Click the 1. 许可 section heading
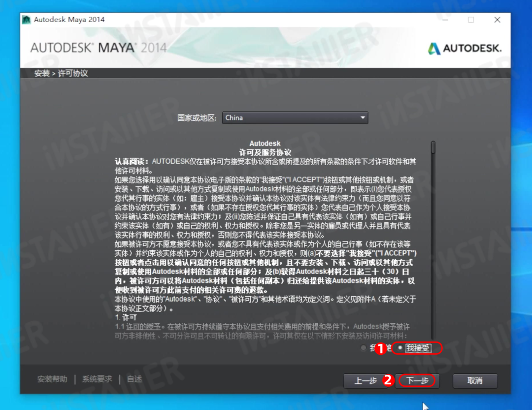The width and height of the screenshot is (532, 410). pos(126,317)
